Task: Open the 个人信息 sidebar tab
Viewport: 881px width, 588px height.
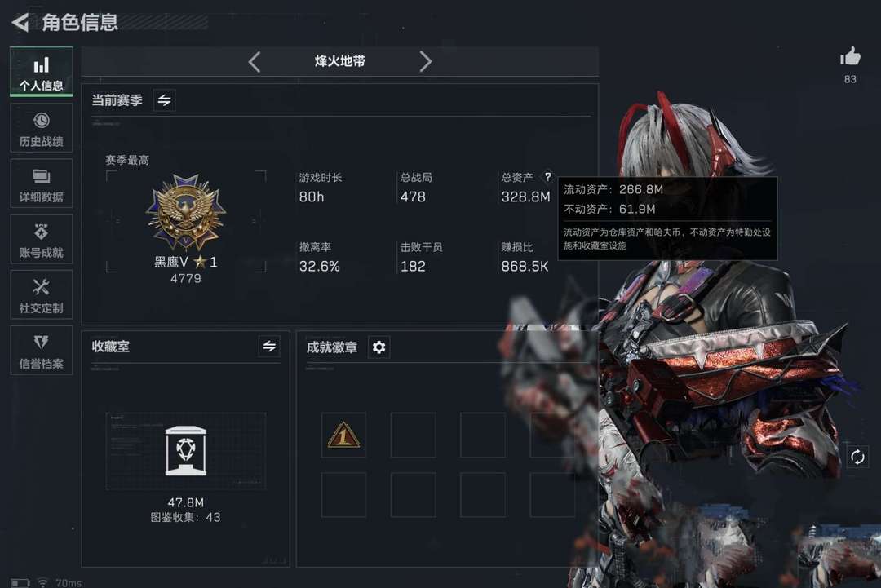Action: pos(42,72)
